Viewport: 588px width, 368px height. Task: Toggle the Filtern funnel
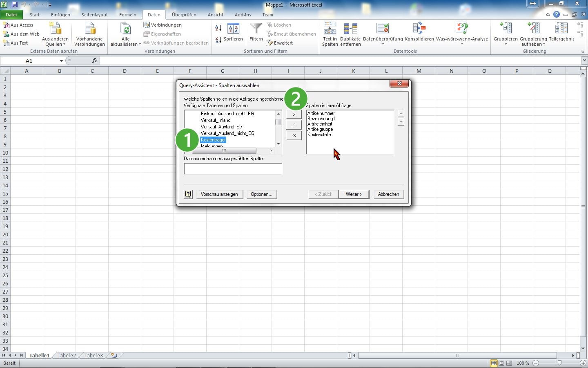pos(256,32)
